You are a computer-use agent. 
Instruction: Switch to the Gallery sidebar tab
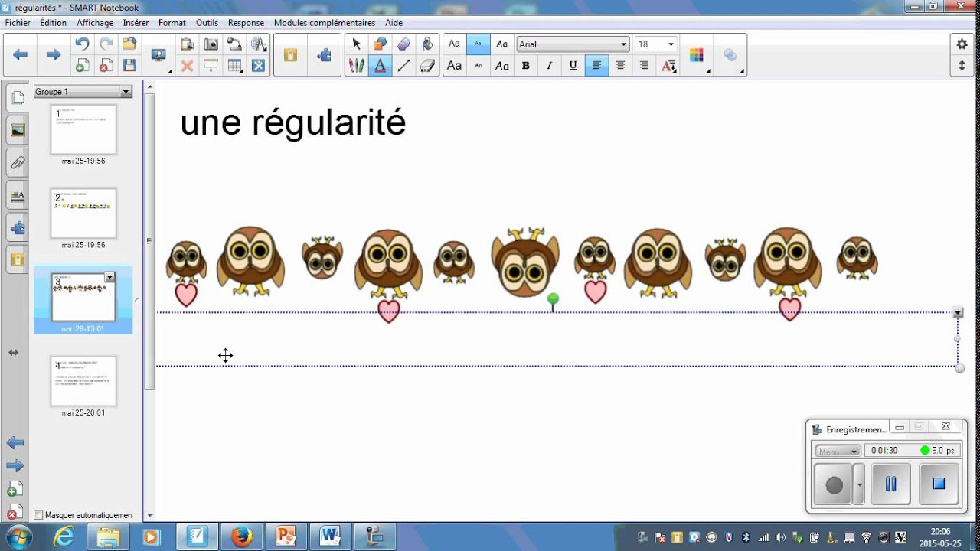[x=17, y=130]
